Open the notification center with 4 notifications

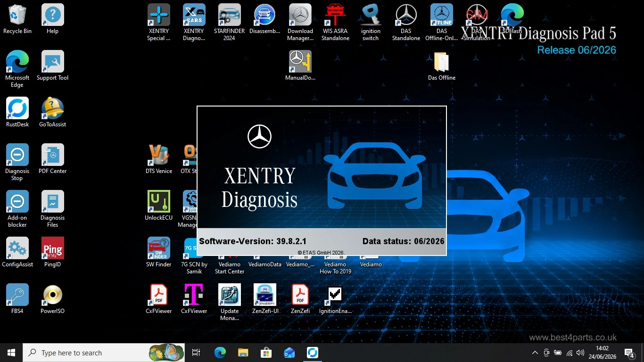(x=629, y=353)
